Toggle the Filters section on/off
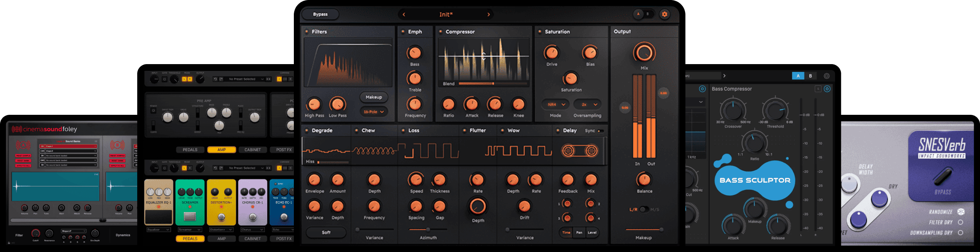The height and width of the screenshot is (252, 980). [307, 32]
